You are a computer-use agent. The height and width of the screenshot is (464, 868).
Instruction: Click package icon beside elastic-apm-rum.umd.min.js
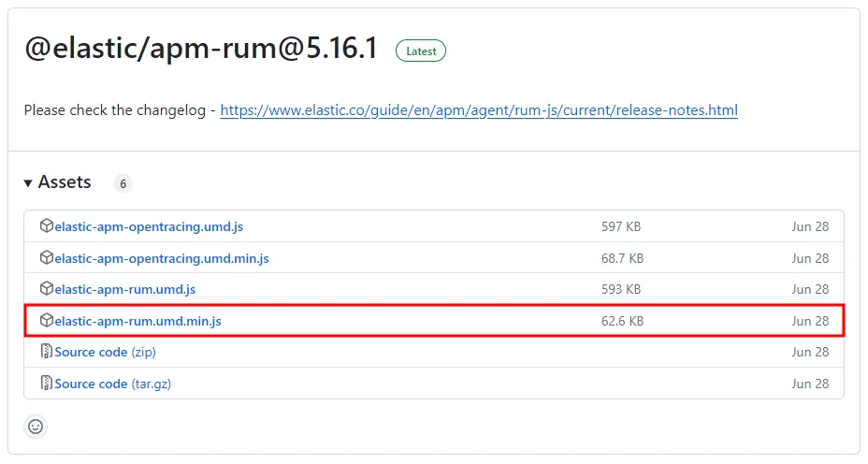click(47, 320)
